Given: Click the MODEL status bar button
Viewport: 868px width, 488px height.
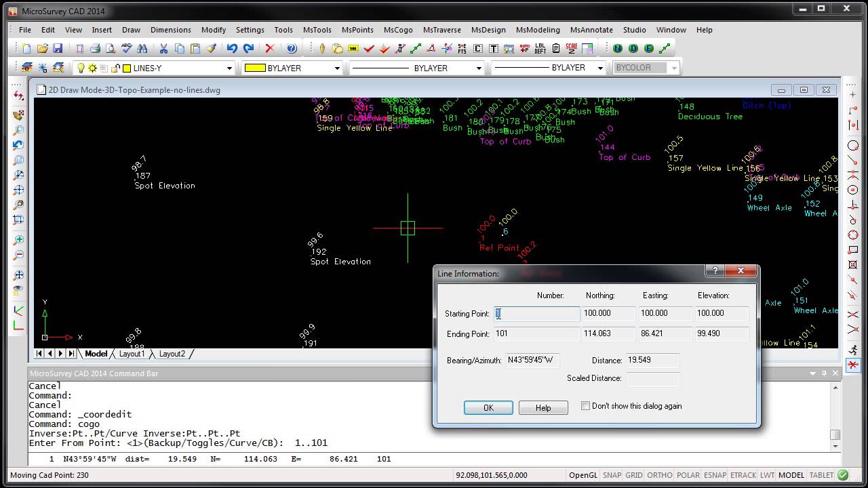Looking at the screenshot, I should [791, 475].
